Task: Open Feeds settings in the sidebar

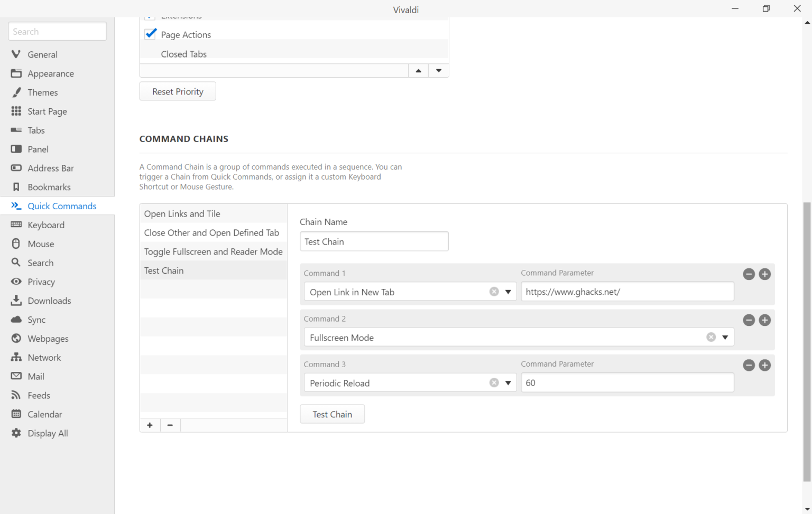Action: pyautogui.click(x=38, y=395)
